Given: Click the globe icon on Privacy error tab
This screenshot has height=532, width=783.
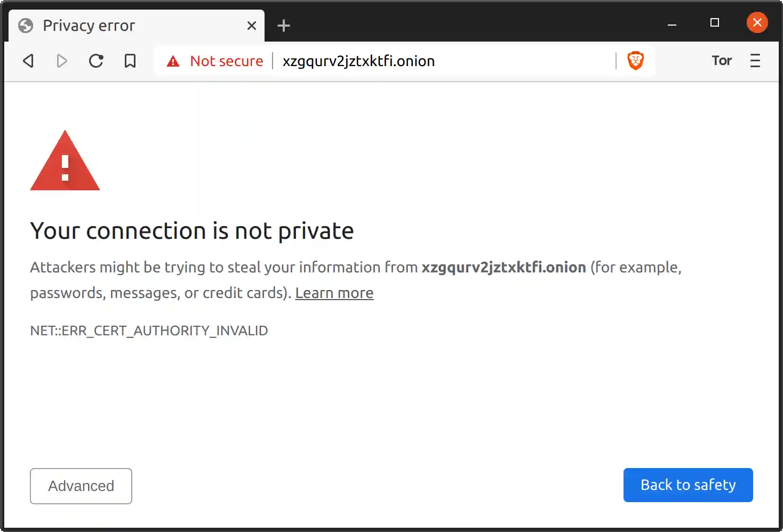Looking at the screenshot, I should point(26,26).
